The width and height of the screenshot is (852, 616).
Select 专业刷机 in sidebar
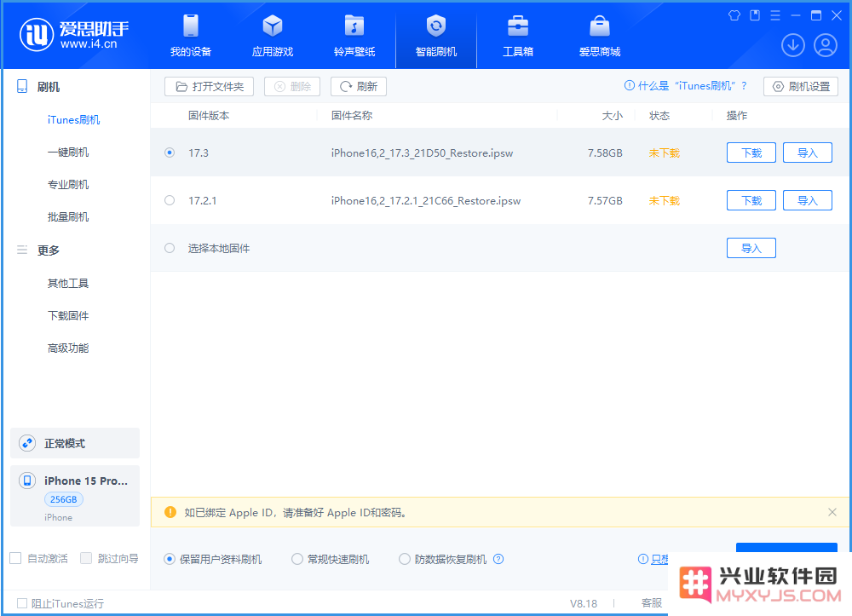(x=68, y=185)
